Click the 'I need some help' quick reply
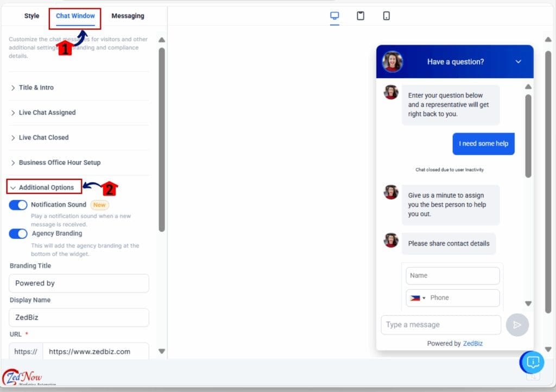This screenshot has width=556, height=392. 483,144
